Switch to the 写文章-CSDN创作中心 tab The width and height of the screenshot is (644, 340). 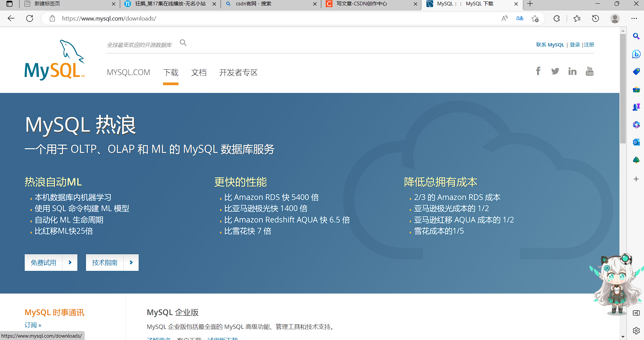point(371,4)
